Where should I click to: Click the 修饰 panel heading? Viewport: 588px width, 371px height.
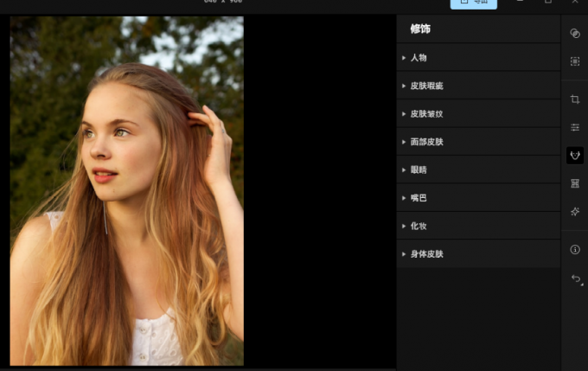pos(420,29)
